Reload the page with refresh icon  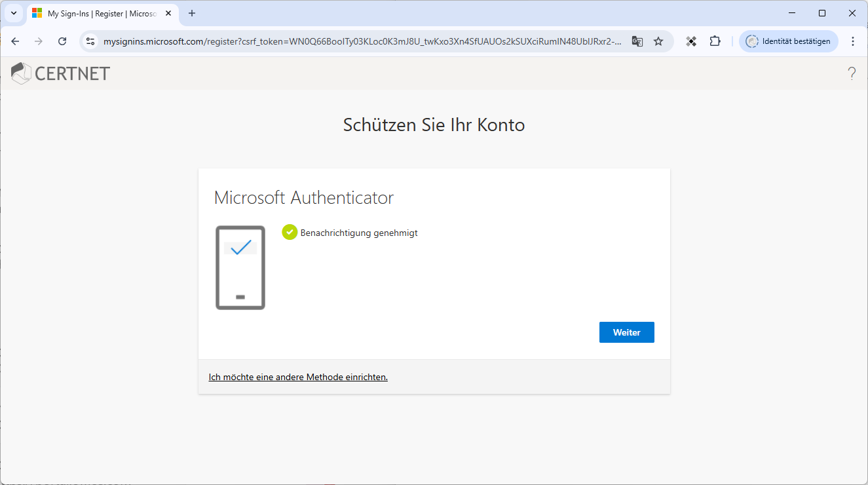point(62,41)
